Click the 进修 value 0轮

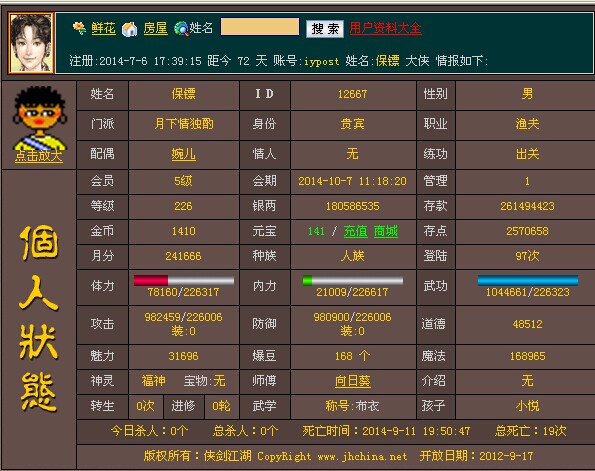pyautogui.click(x=221, y=406)
